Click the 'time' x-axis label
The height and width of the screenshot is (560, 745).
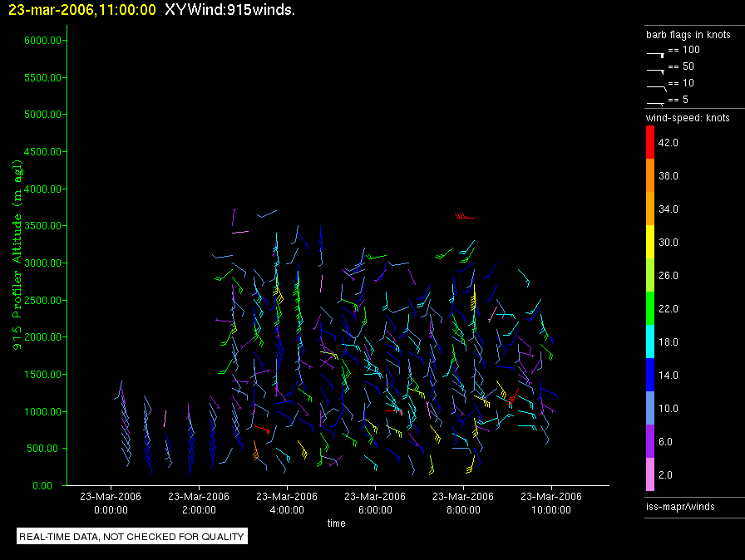point(337,523)
